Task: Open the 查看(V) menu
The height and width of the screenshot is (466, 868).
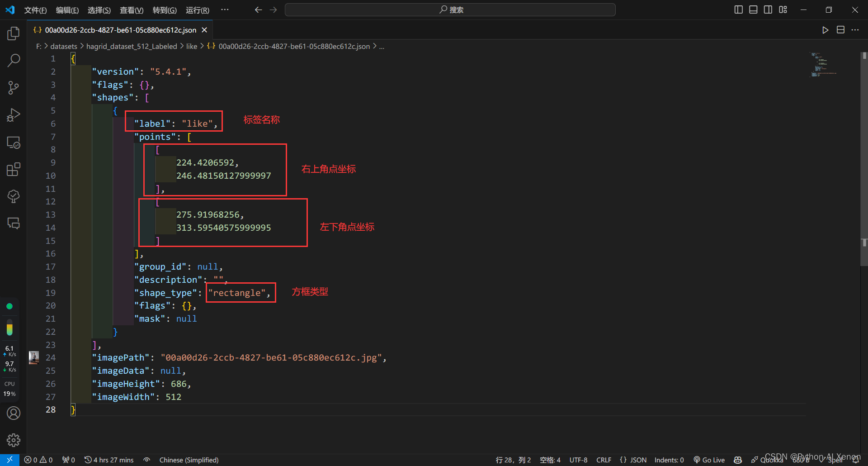Action: pos(132,10)
